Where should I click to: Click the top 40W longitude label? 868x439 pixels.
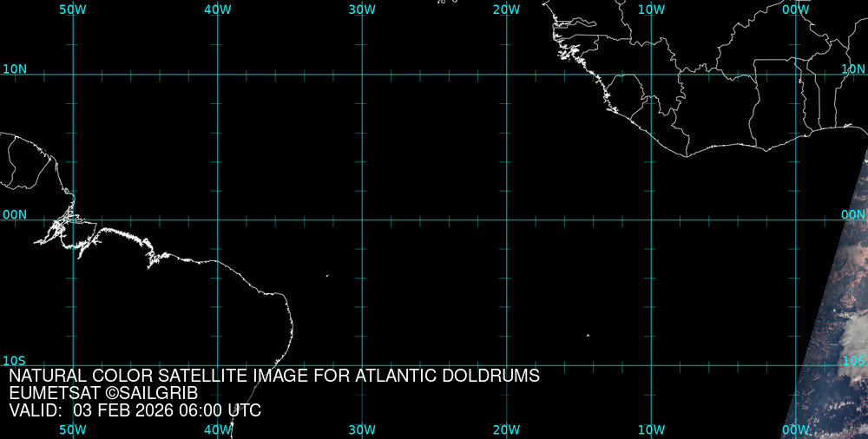point(217,9)
